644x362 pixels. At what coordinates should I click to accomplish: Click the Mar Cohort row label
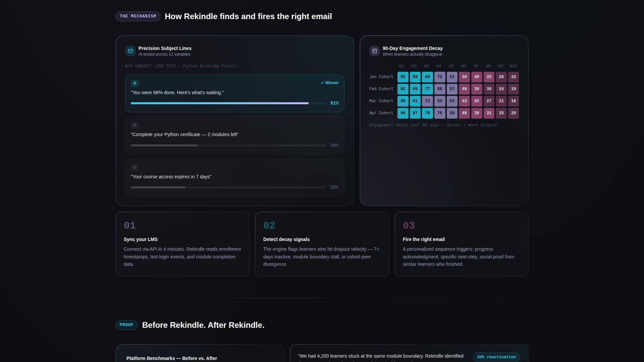pos(381,101)
